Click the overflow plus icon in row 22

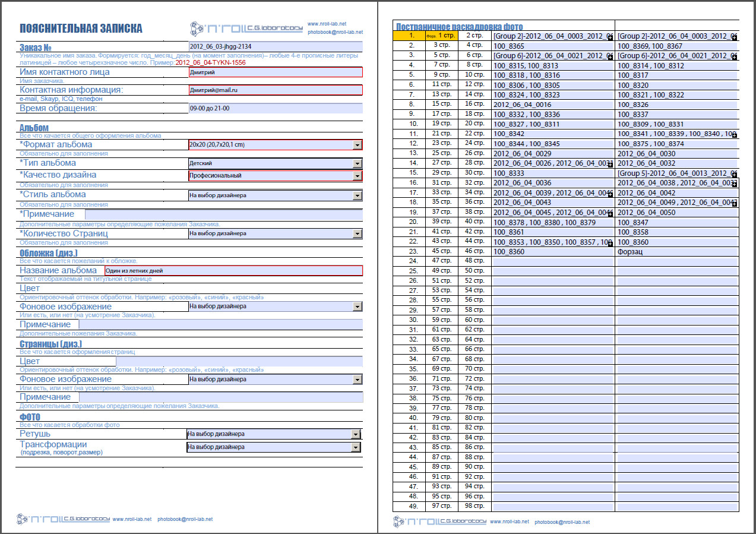(x=610, y=243)
